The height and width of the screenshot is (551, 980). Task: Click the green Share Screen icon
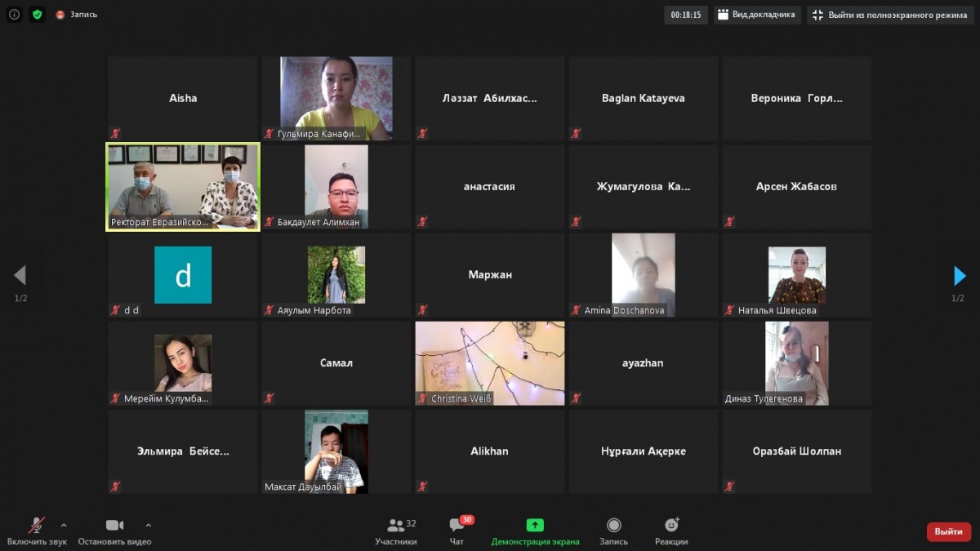(x=535, y=525)
